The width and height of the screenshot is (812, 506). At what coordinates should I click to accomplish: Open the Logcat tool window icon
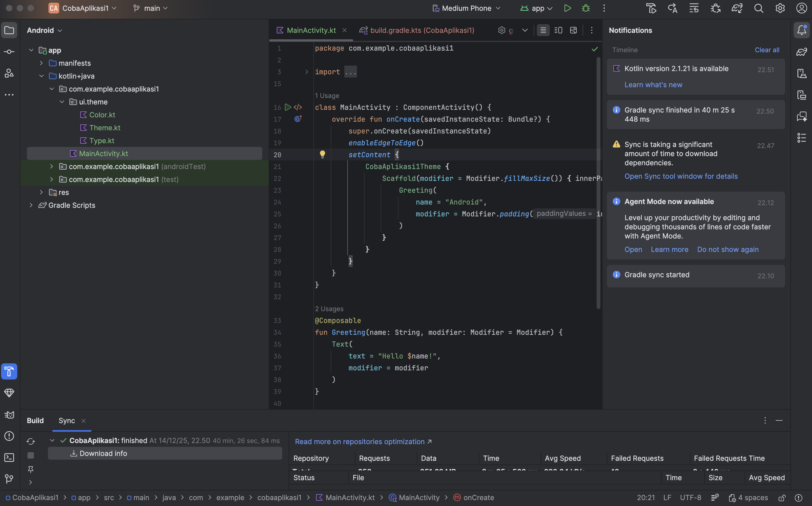[9, 415]
